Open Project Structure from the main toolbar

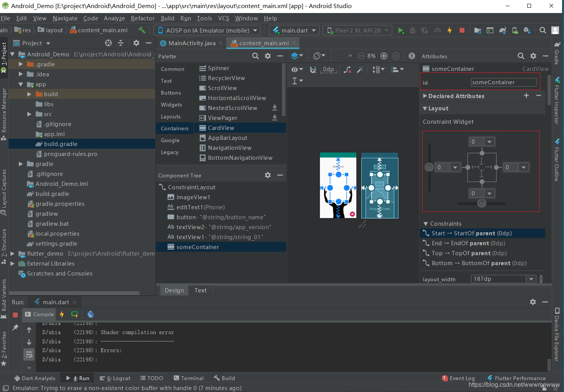477,30
